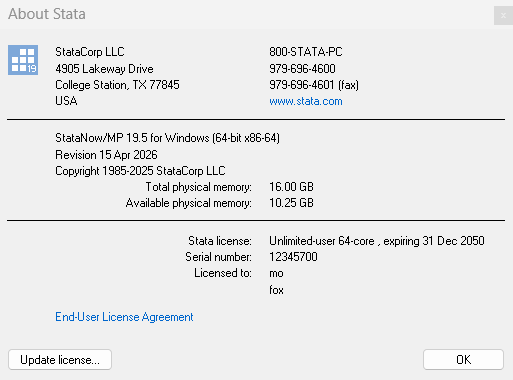513x380 pixels.
Task: Click the 4905 Lakeway Drive address line
Action: pyautogui.click(x=104, y=69)
